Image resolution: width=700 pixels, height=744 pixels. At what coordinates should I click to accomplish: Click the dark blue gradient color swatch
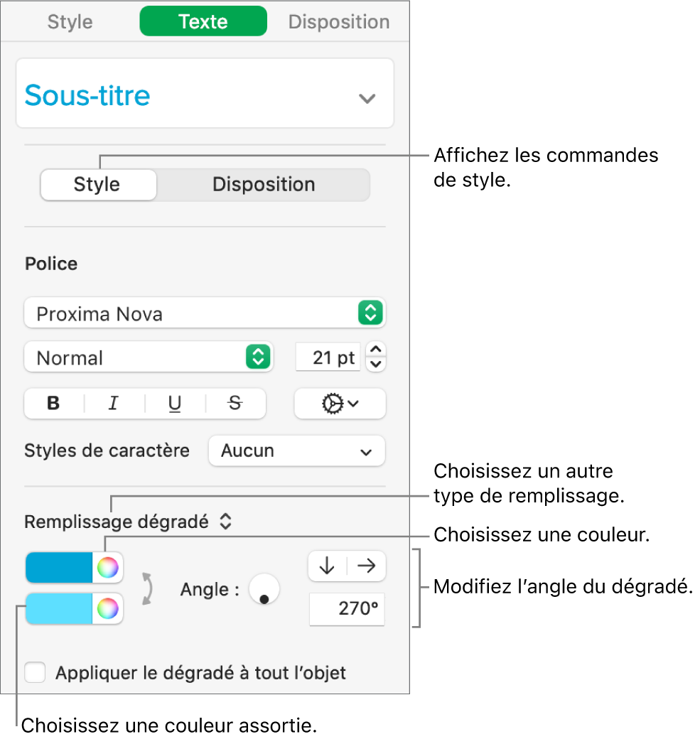pyautogui.click(x=60, y=567)
